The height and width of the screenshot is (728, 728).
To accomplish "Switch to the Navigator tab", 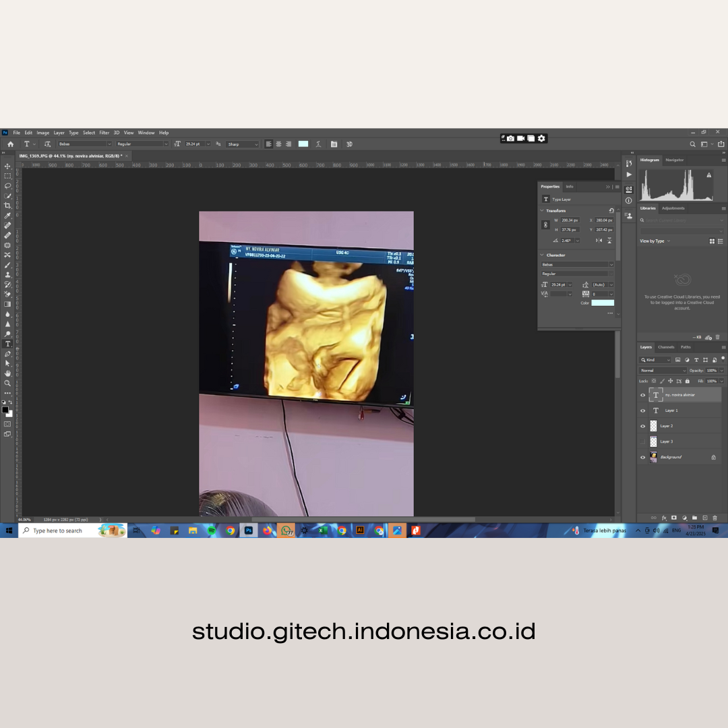I will (x=674, y=160).
